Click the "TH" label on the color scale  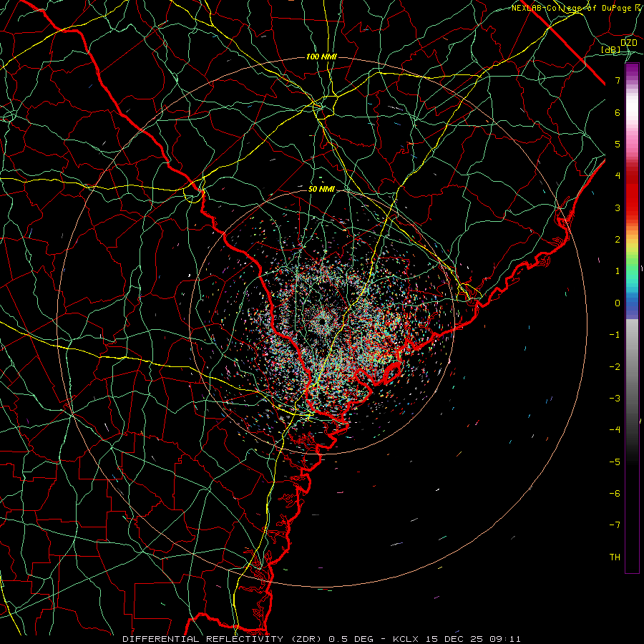[x=615, y=557]
